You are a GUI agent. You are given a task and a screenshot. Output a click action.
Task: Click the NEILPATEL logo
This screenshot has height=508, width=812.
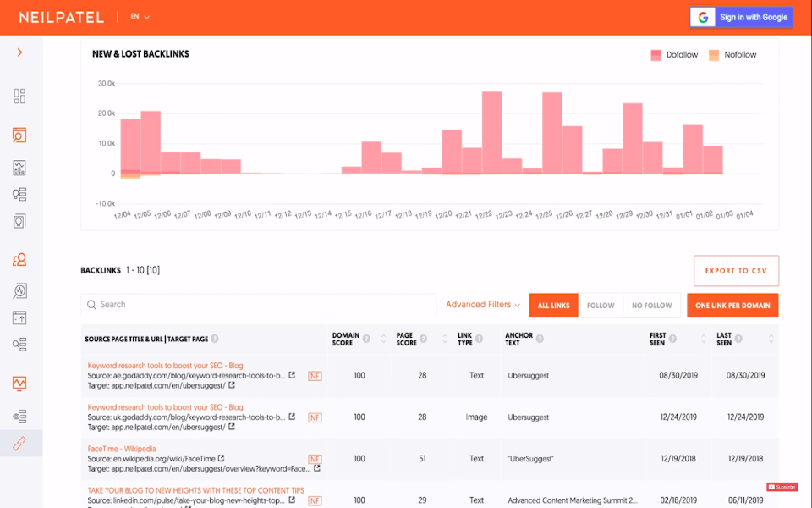(x=62, y=17)
